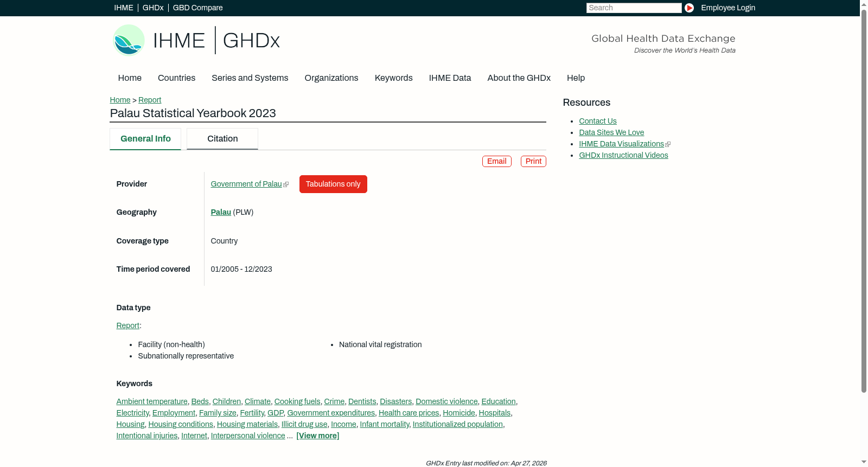Open the Fertility keyword link
Screen dimensions: 868x467
click(252, 413)
